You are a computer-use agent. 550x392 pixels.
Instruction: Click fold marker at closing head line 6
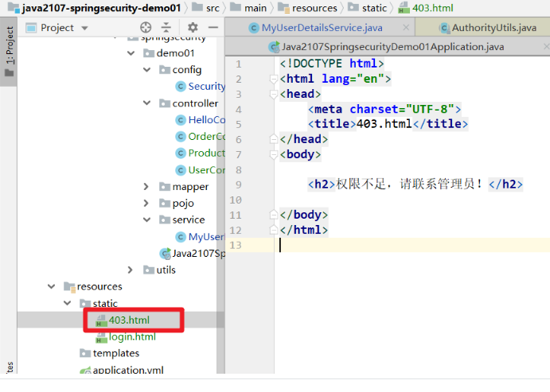click(274, 139)
